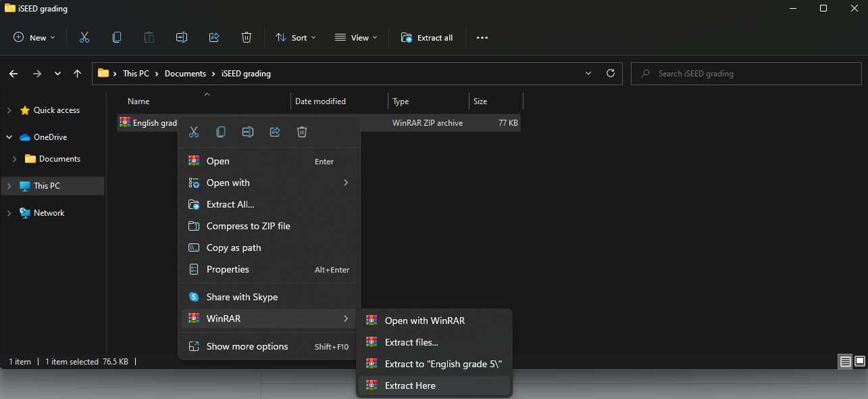Click the Delete trash icon in context menu
The height and width of the screenshot is (399, 868).
tap(302, 132)
